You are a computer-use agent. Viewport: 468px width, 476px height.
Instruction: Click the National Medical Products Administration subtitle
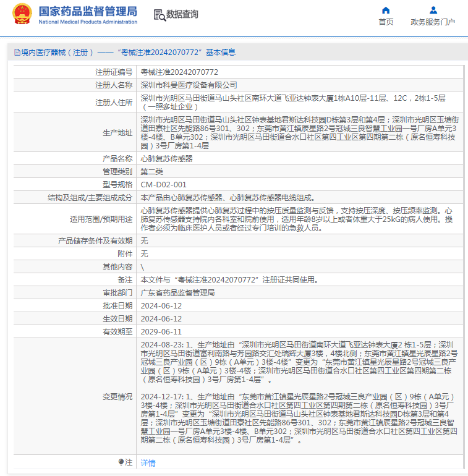pos(88,22)
